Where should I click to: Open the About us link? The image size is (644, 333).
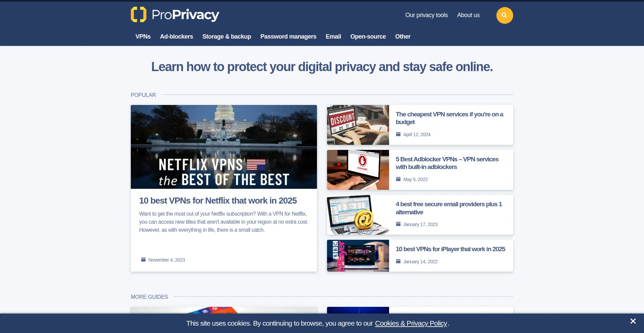click(468, 15)
